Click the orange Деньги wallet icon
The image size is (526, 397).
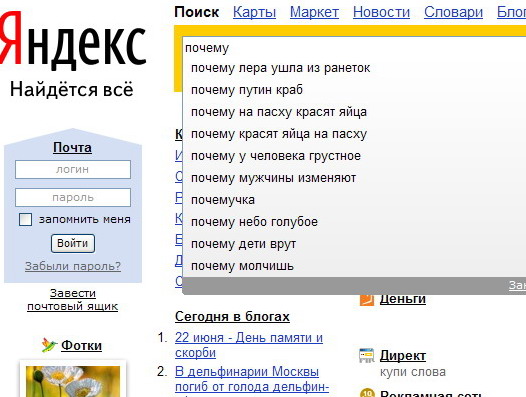coord(367,299)
